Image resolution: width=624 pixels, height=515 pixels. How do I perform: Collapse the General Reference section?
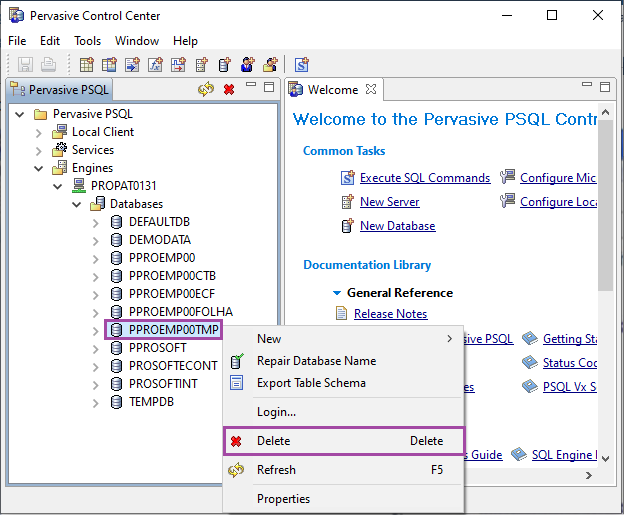(337, 293)
